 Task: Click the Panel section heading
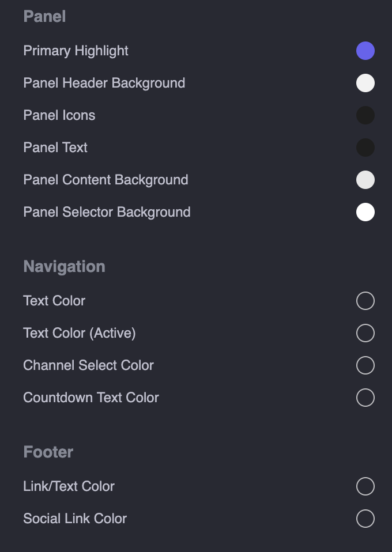[44, 17]
